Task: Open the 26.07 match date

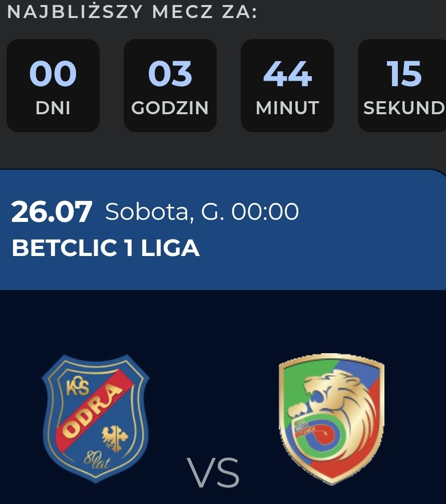Action: [52, 212]
